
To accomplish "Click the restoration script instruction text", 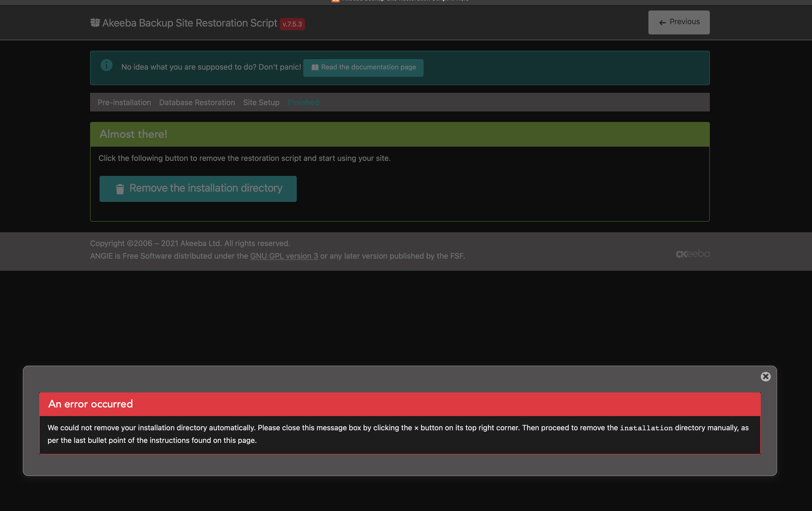I will 244,158.
